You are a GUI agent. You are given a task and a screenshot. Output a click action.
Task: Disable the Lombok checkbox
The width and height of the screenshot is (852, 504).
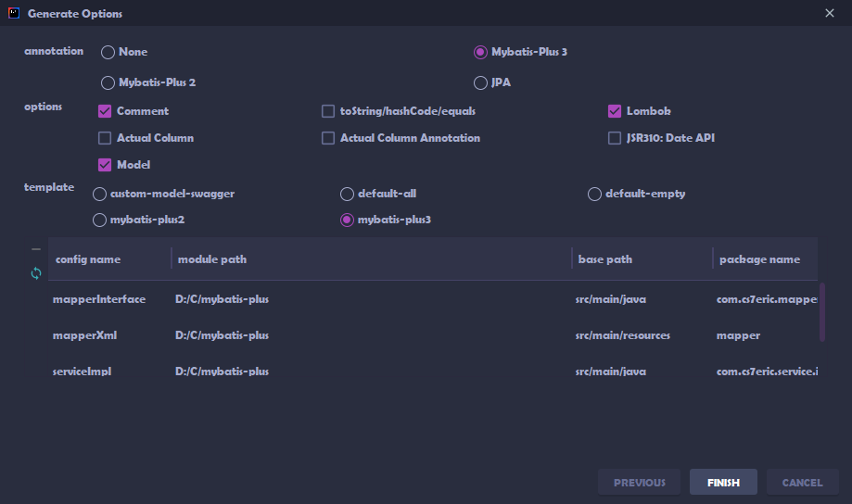pyautogui.click(x=615, y=111)
